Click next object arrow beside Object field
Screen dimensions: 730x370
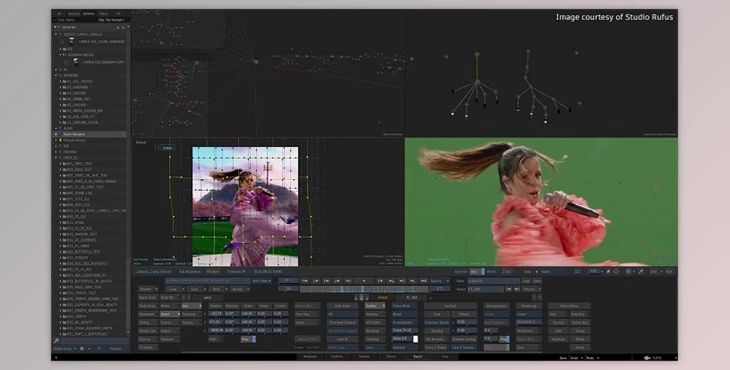point(516,289)
